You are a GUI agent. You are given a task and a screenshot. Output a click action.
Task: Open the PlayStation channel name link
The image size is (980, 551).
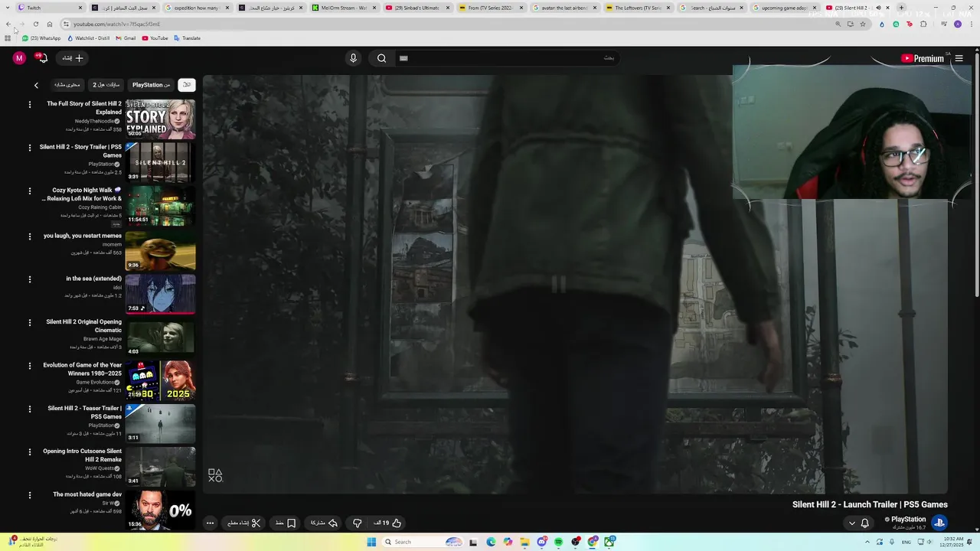[x=909, y=519]
